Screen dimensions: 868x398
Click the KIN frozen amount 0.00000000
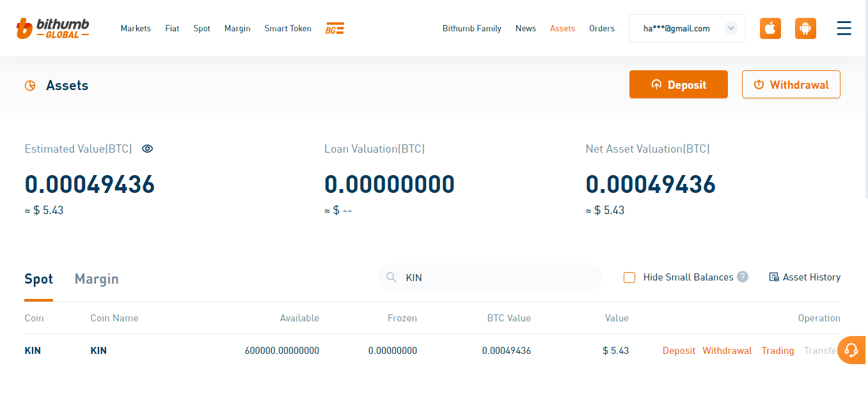[x=393, y=351]
